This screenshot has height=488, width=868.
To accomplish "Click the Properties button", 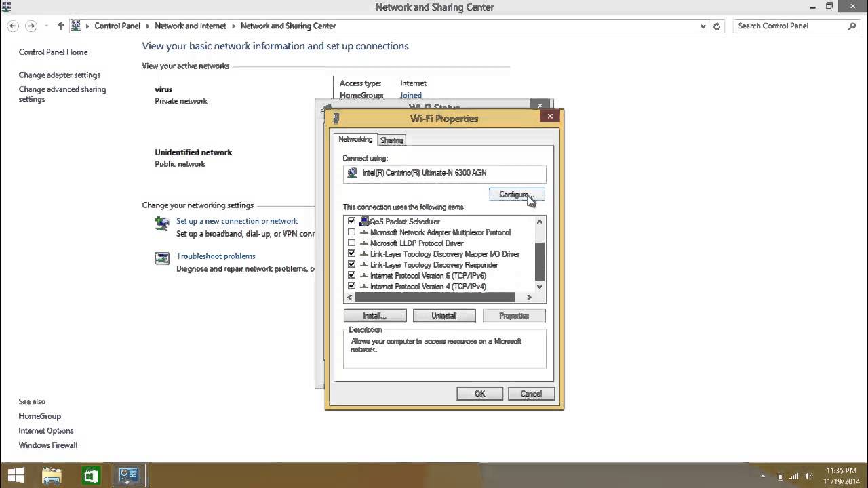I will point(514,316).
